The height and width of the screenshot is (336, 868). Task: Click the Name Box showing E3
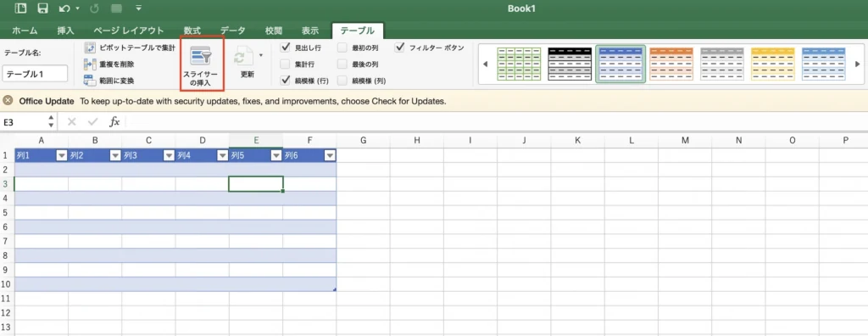23,122
